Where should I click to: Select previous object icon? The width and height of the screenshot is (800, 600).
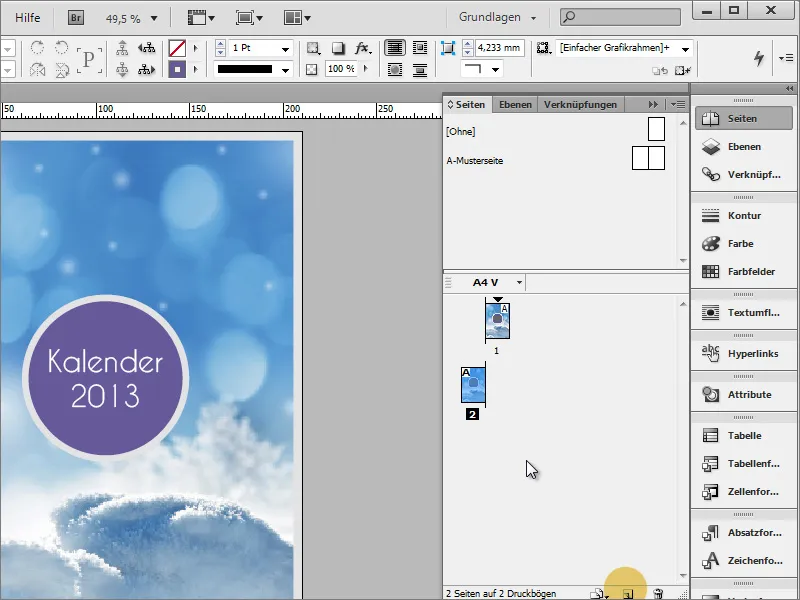(x=146, y=48)
